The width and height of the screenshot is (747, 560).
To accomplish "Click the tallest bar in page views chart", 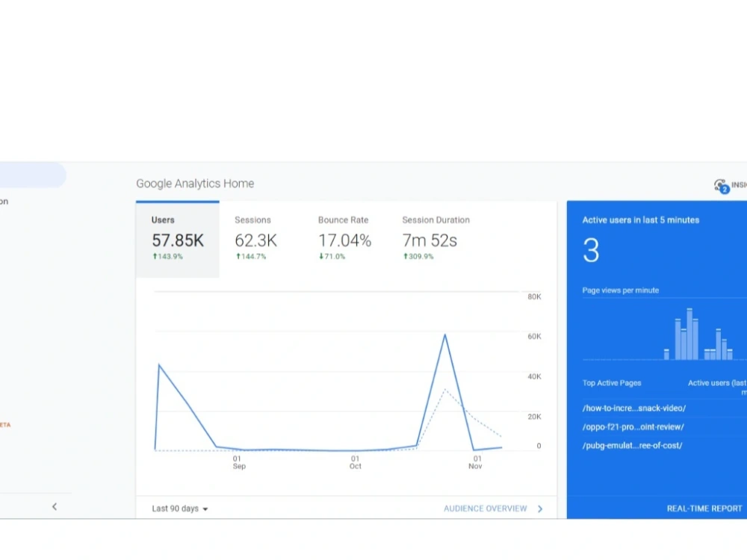I will 689,334.
